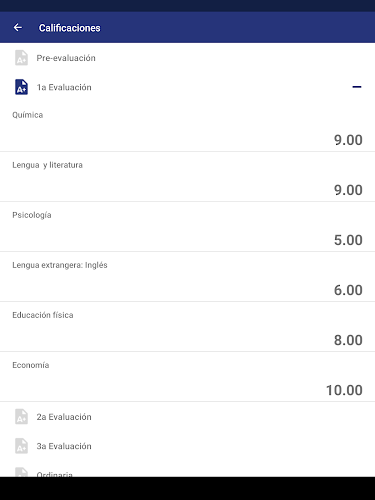This screenshot has width=375, height=500.
Task: Open the Ordinaria section
Action: tap(187, 471)
